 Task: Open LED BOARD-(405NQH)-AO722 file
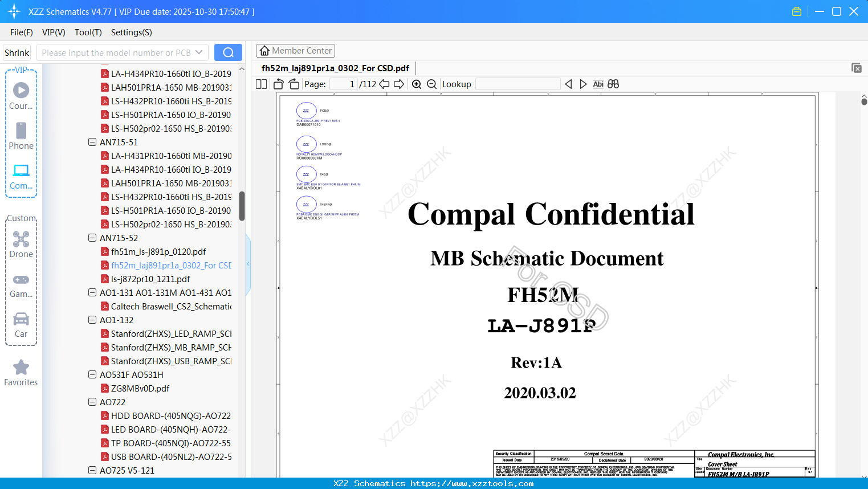pyautogui.click(x=166, y=429)
